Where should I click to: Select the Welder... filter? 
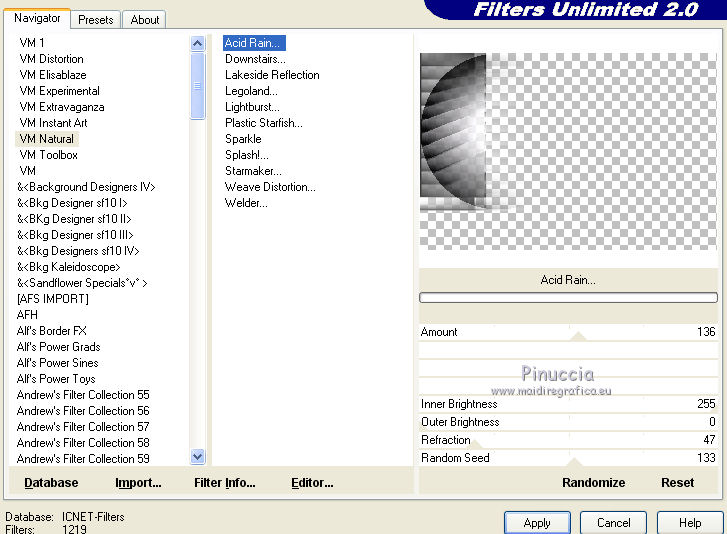click(246, 203)
